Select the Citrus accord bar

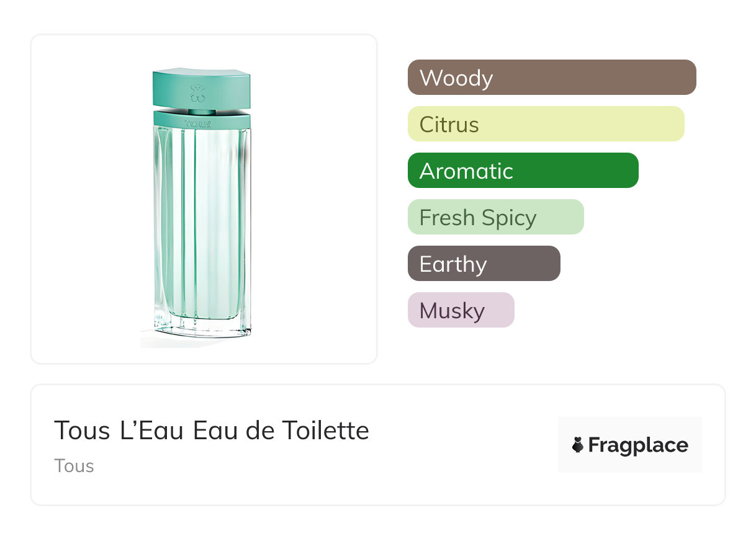pos(546,124)
